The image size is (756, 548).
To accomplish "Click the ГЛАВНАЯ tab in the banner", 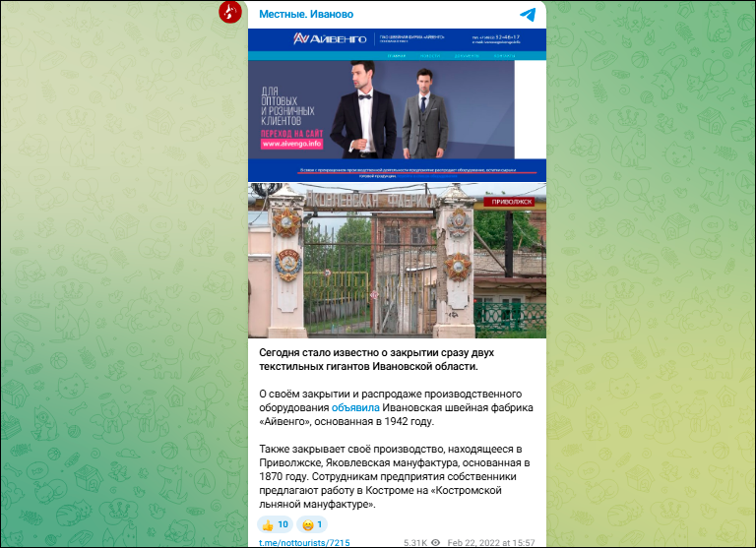I will (397, 57).
